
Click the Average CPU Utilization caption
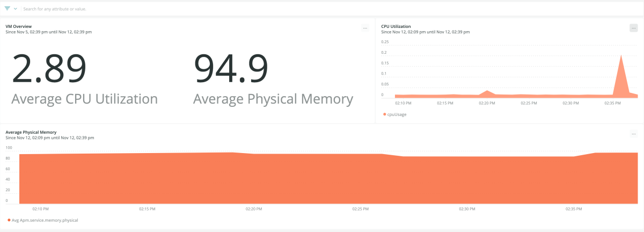tap(84, 99)
